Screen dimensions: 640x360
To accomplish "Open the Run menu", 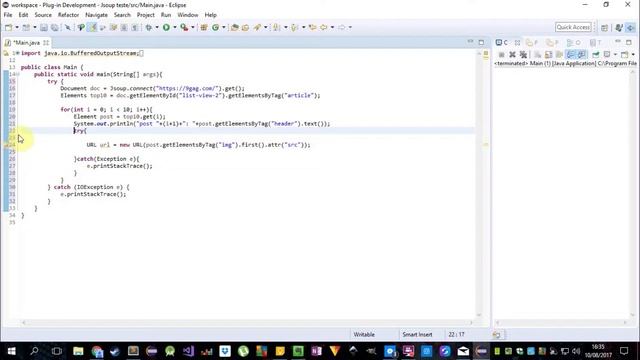I will point(166,15).
